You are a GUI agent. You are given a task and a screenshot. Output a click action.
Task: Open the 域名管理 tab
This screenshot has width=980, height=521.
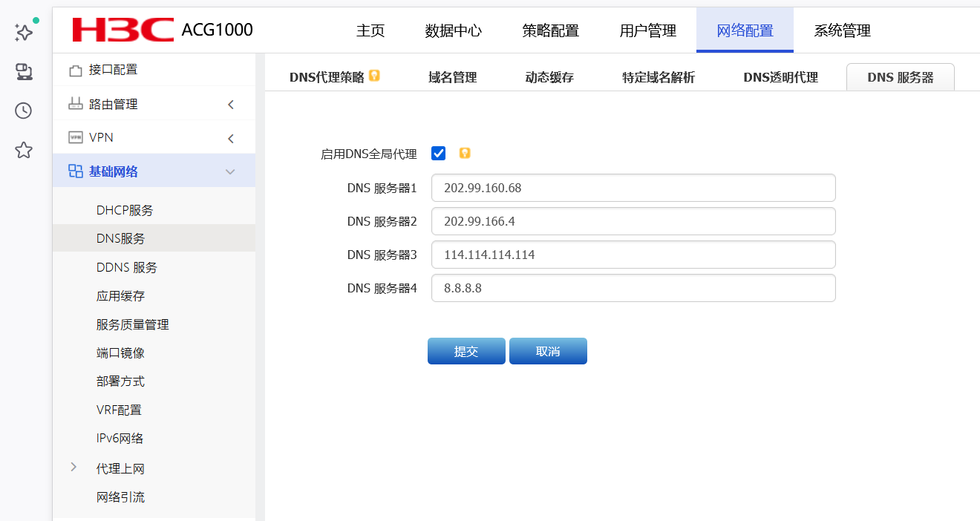452,77
